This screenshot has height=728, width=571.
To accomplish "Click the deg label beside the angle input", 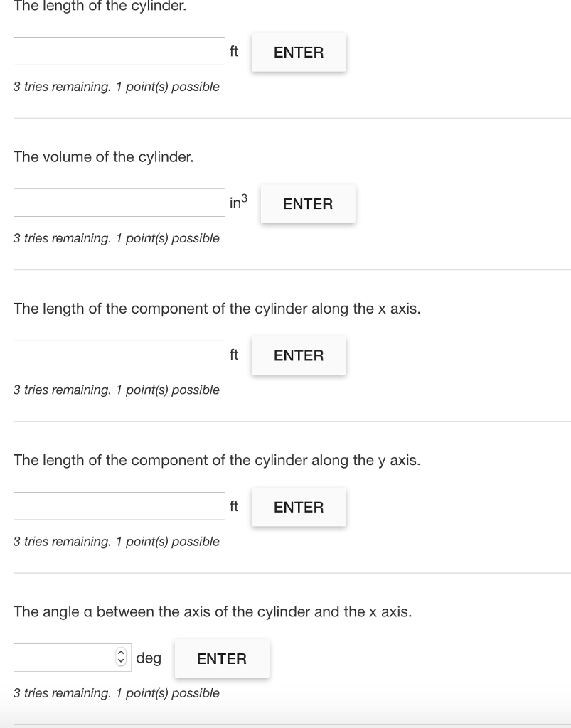I will (x=148, y=658).
